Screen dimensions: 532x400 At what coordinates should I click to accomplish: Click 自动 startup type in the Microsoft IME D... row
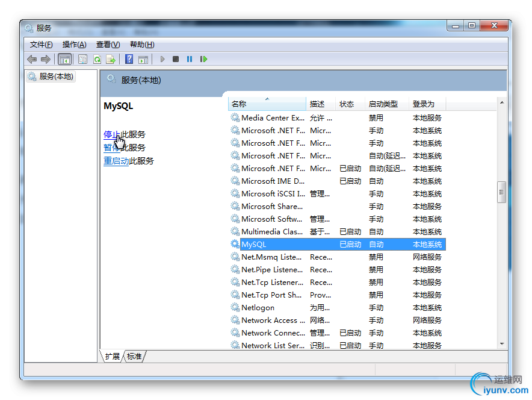[376, 181]
